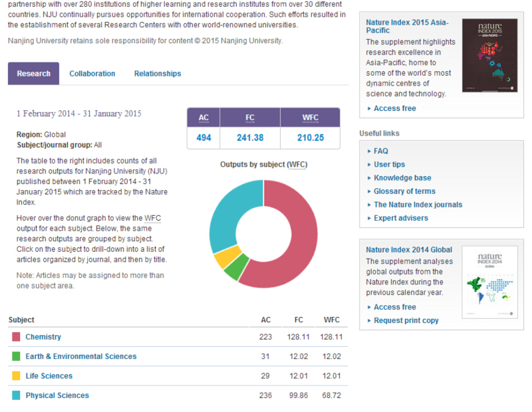
Task: Select the Research tab
Action: click(x=33, y=74)
